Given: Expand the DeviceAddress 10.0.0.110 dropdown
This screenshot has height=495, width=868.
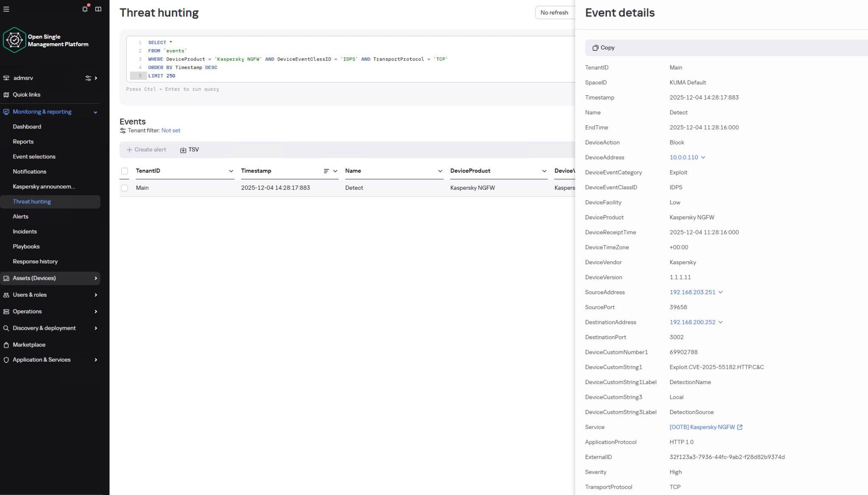Looking at the screenshot, I should pyautogui.click(x=703, y=157).
